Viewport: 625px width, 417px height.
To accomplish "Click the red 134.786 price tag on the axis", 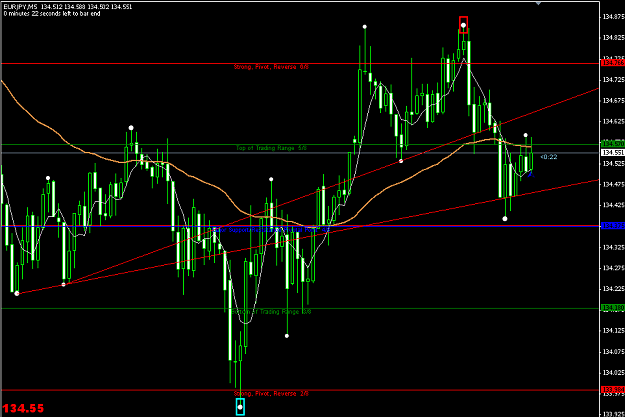I will coord(613,63).
